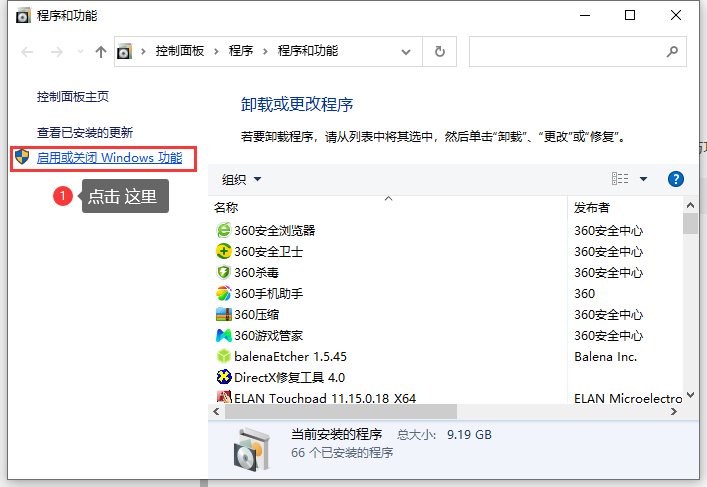Click 360安全中心 publisher of 360杀毒

click(x=608, y=272)
